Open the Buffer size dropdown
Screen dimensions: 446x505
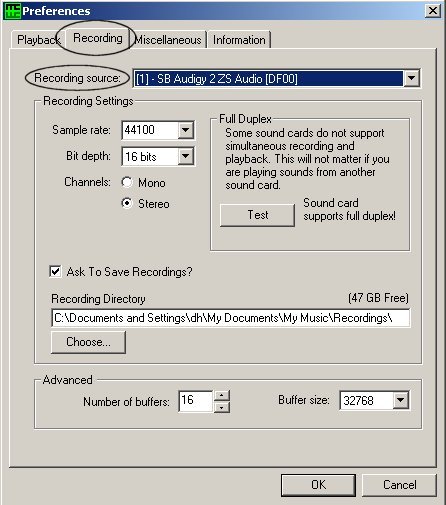pyautogui.click(x=401, y=400)
